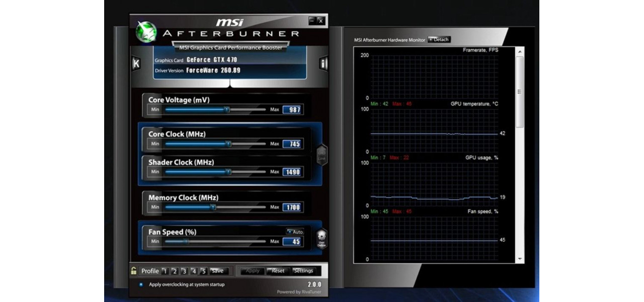
Task: Click the GPU usage graph
Action: click(x=434, y=184)
